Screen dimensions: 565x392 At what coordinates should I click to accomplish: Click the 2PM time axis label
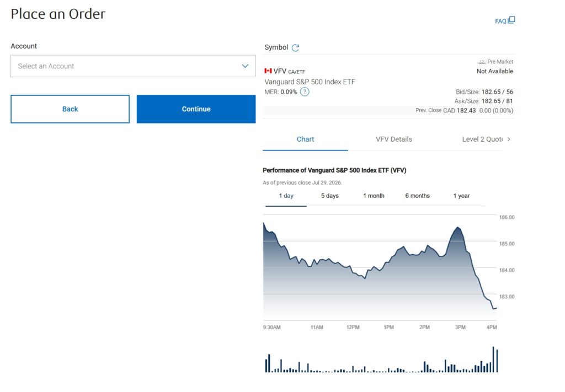coord(424,327)
